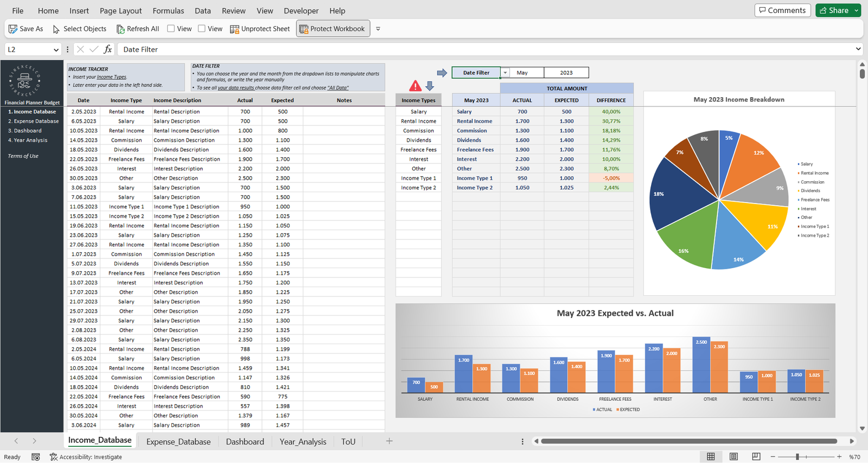
Task: Expand the Name Box dropdown
Action: 56,50
